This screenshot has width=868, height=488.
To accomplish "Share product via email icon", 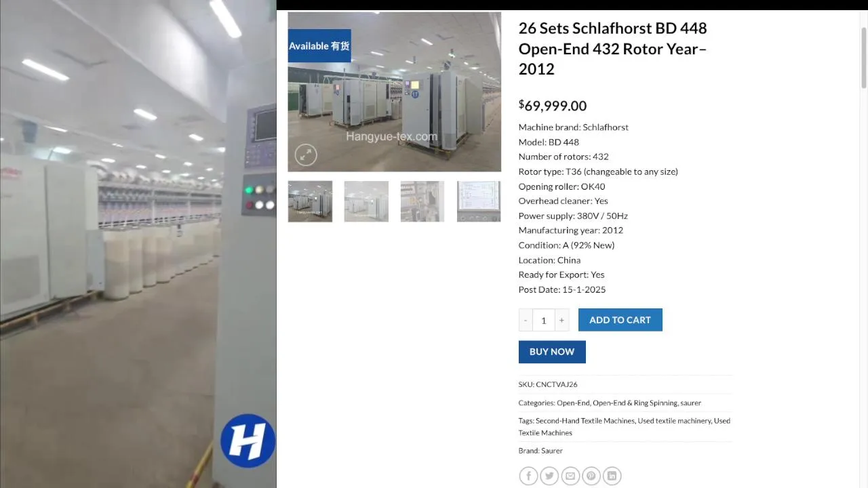I will click(570, 476).
